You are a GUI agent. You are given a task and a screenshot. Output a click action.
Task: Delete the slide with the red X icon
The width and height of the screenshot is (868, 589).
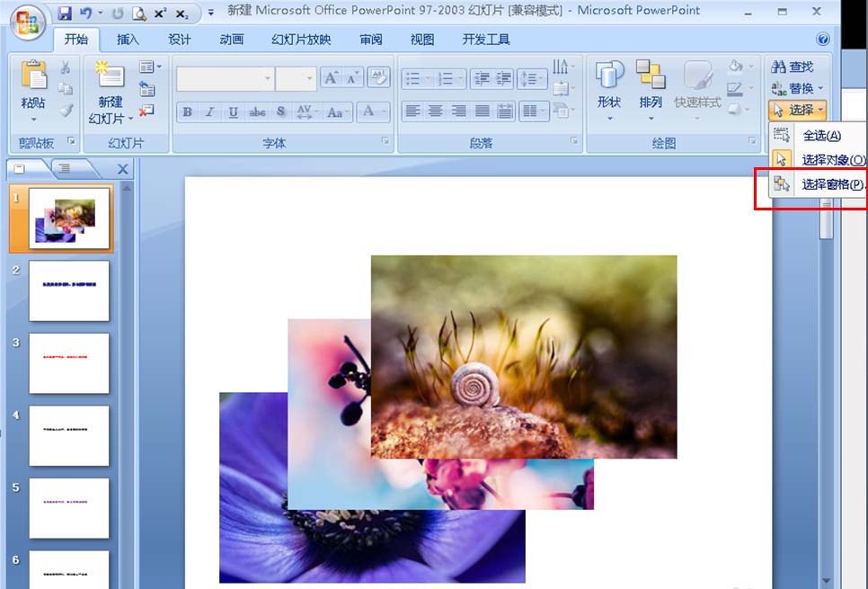tap(146, 111)
